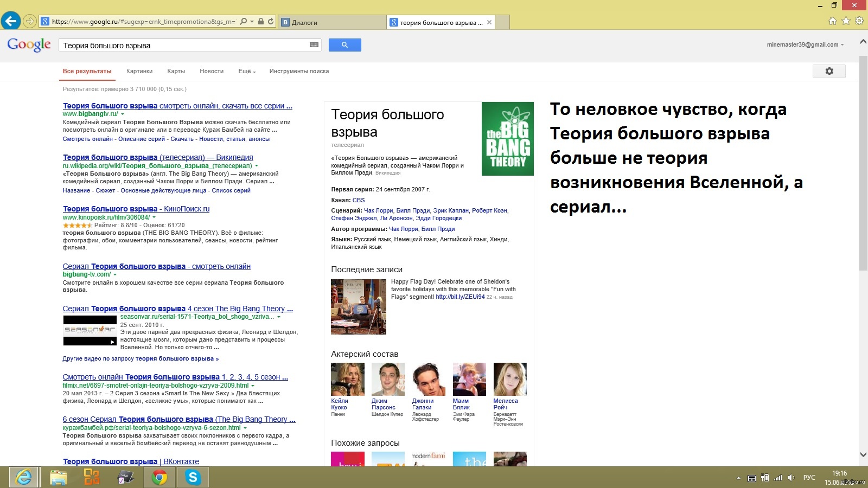This screenshot has height=488, width=868.
Task: Open the browser home icon
Action: 833,21
